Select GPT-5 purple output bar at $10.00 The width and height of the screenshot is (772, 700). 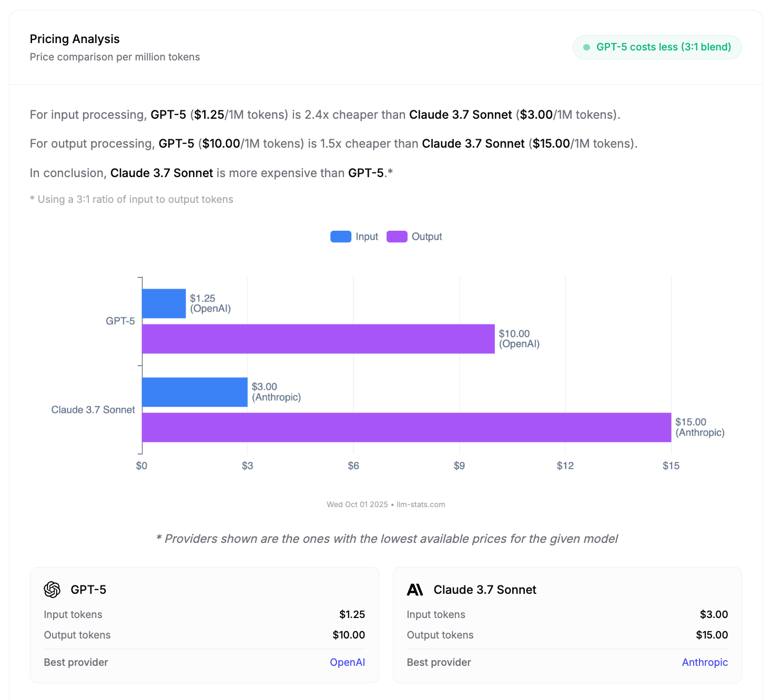(x=318, y=339)
